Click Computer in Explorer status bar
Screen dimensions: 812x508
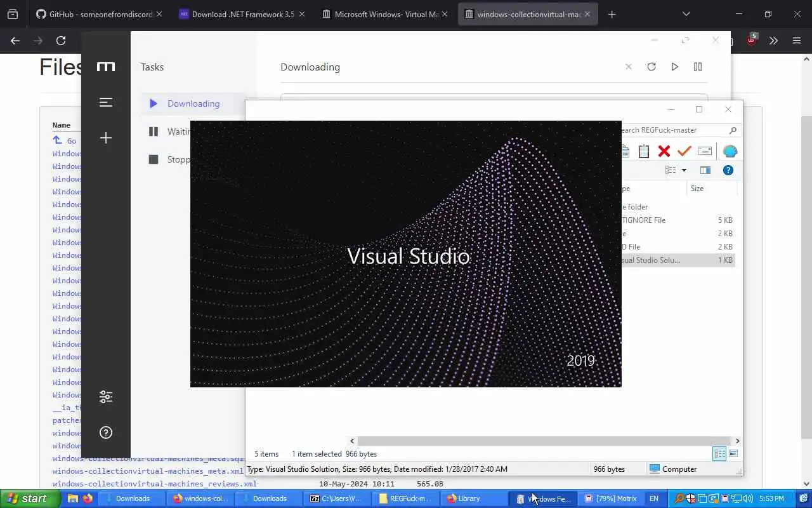pyautogui.click(x=673, y=469)
